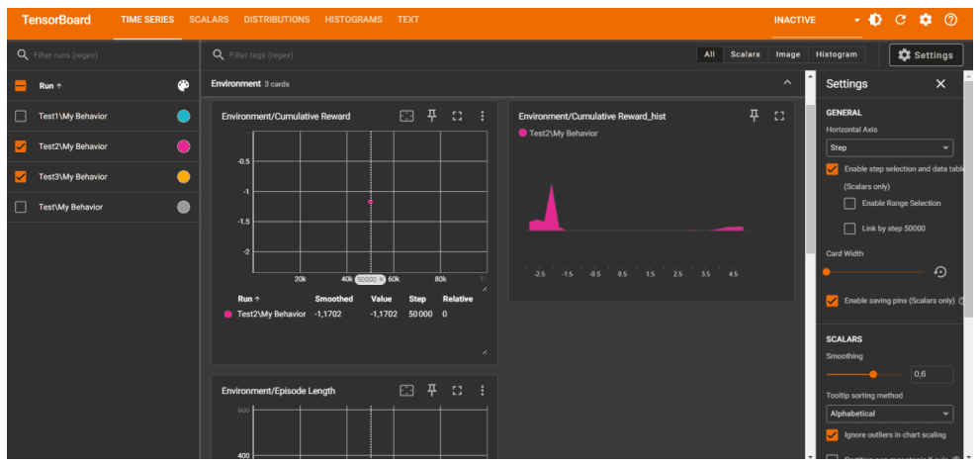Enable the Test\My Behavior run

[x=21, y=207]
